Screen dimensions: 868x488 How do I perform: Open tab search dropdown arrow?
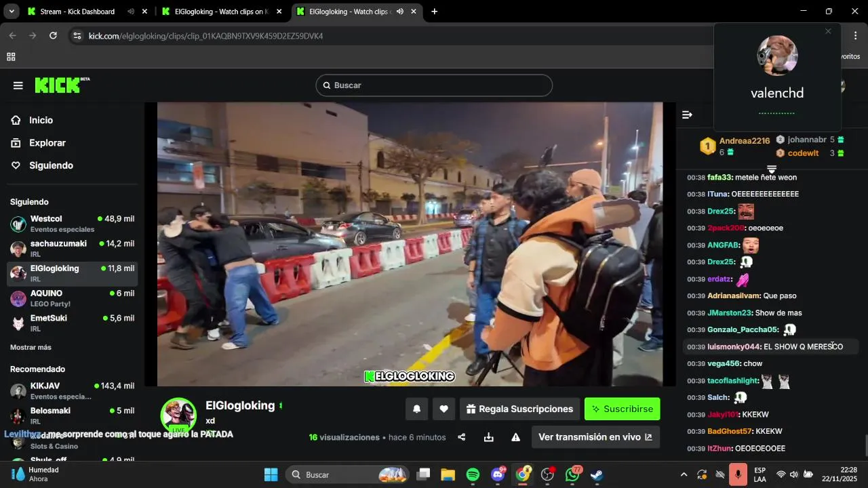pyautogui.click(x=11, y=12)
